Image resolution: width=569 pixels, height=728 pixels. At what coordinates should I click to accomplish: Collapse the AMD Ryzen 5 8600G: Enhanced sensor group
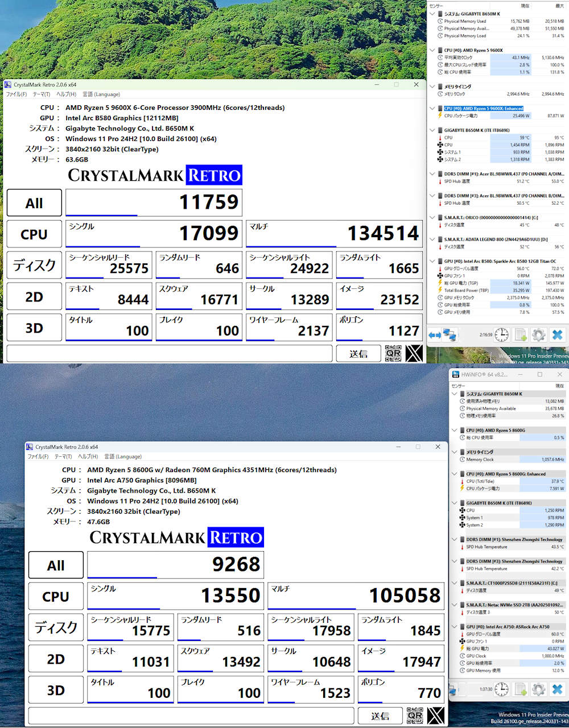tap(455, 474)
